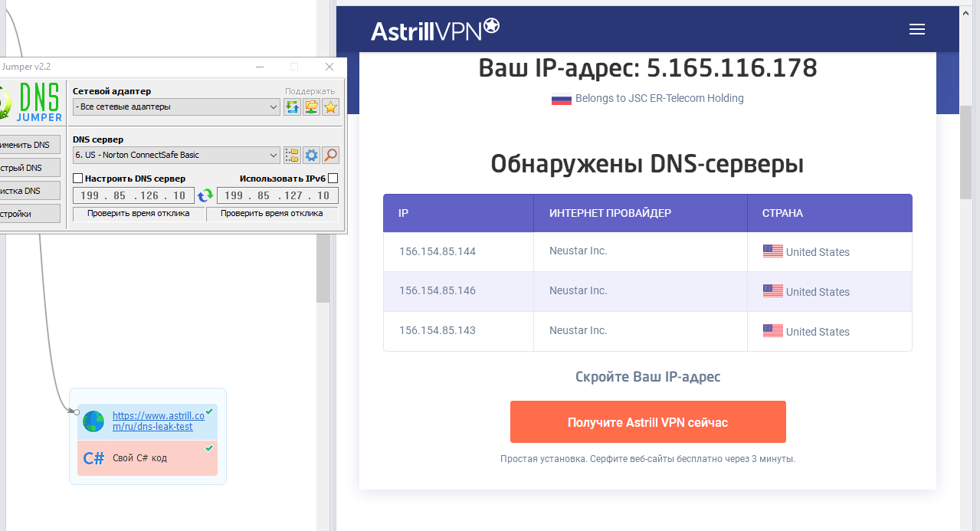Click Neustar Inc. in the 156.154.85.146 row
This screenshot has height=531, width=980.
578,290
